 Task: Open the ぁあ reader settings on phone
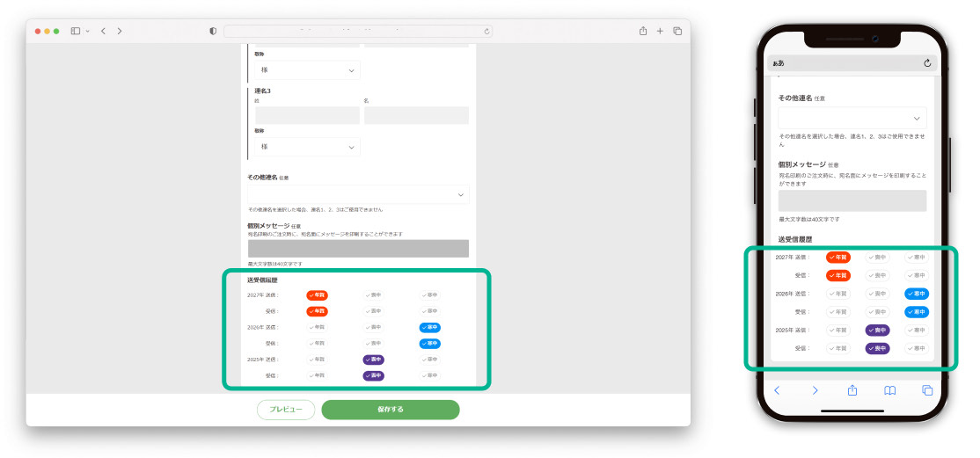[779, 63]
